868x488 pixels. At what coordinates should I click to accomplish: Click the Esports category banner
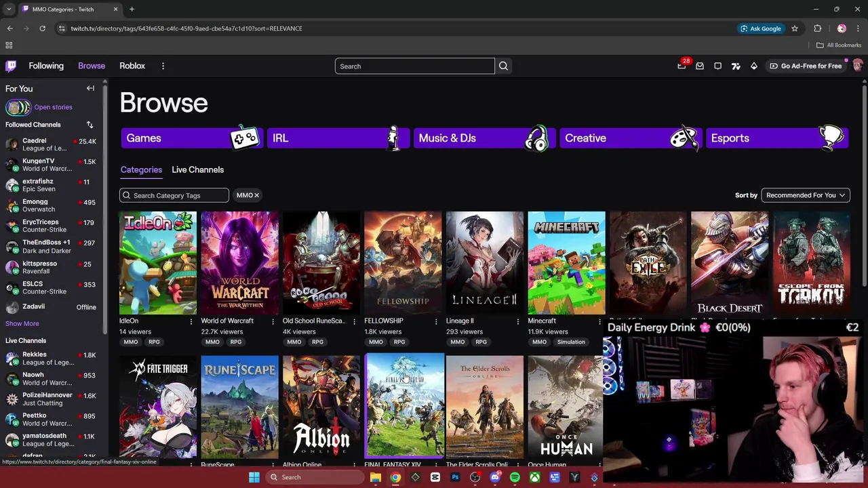pyautogui.click(x=777, y=138)
